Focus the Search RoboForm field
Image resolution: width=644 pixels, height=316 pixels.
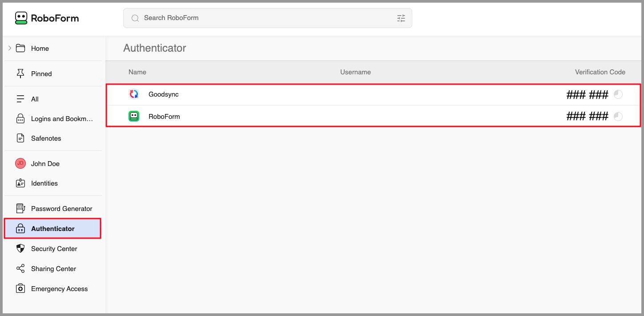click(267, 18)
